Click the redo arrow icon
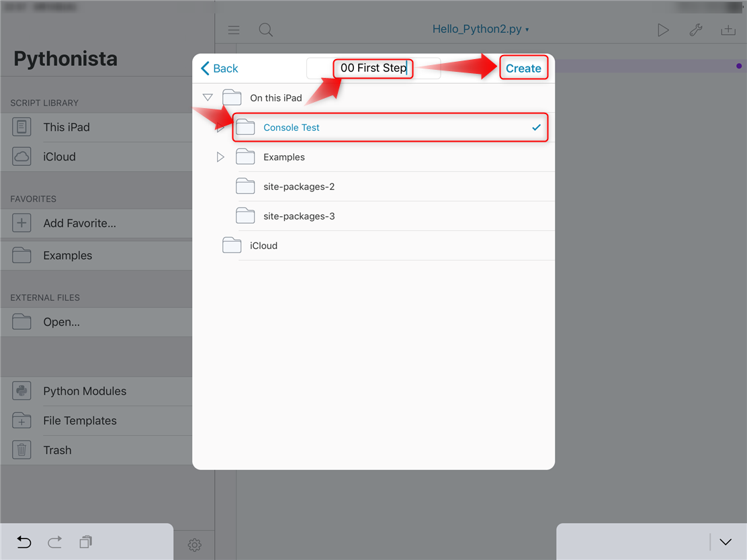747x560 pixels. tap(55, 542)
